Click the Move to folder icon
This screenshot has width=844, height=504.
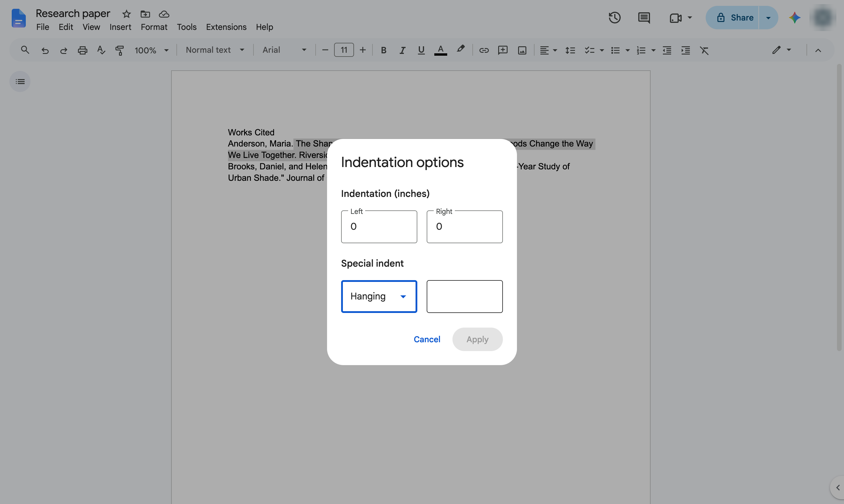145,14
